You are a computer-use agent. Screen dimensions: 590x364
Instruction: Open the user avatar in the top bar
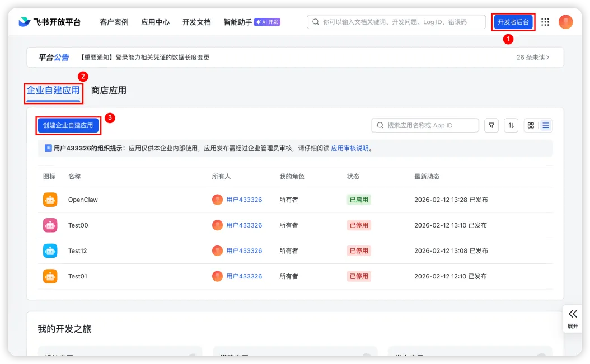(565, 22)
